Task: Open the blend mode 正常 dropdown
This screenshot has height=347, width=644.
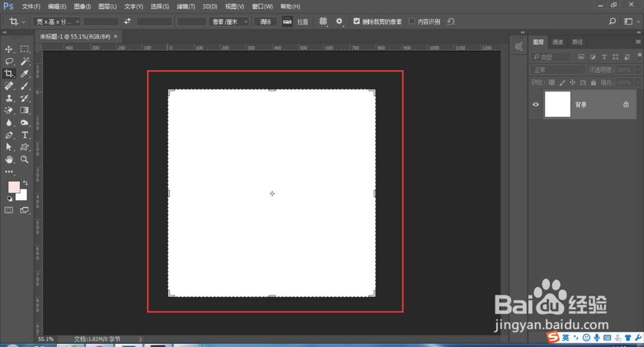Action: coord(558,70)
